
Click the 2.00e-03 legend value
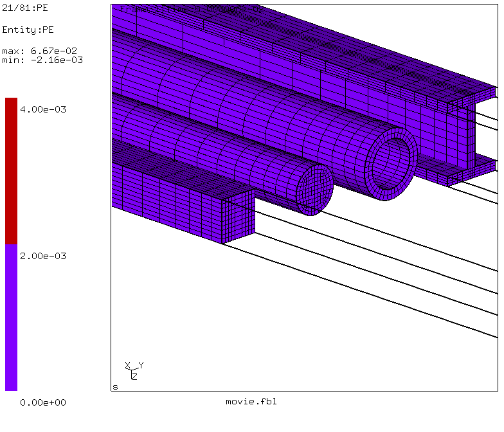point(43,256)
